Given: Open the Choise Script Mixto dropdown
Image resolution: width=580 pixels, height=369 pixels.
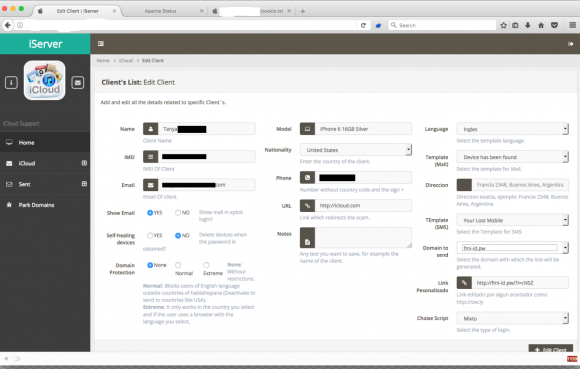Looking at the screenshot, I should click(x=513, y=318).
